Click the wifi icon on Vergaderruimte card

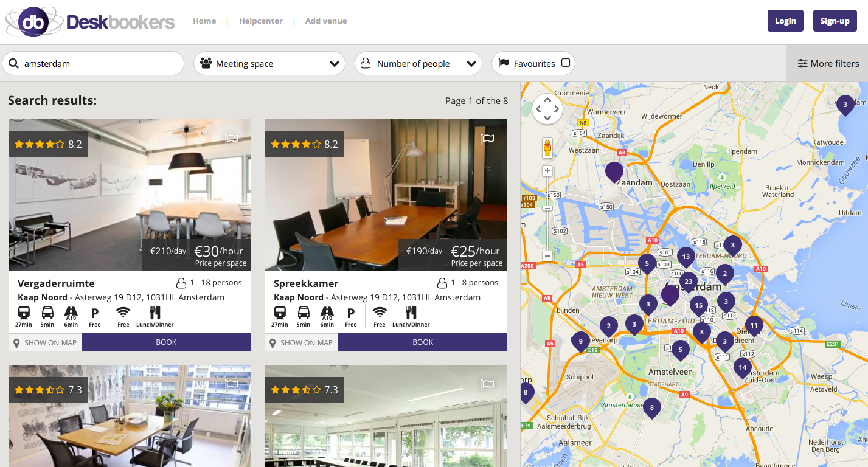click(123, 313)
